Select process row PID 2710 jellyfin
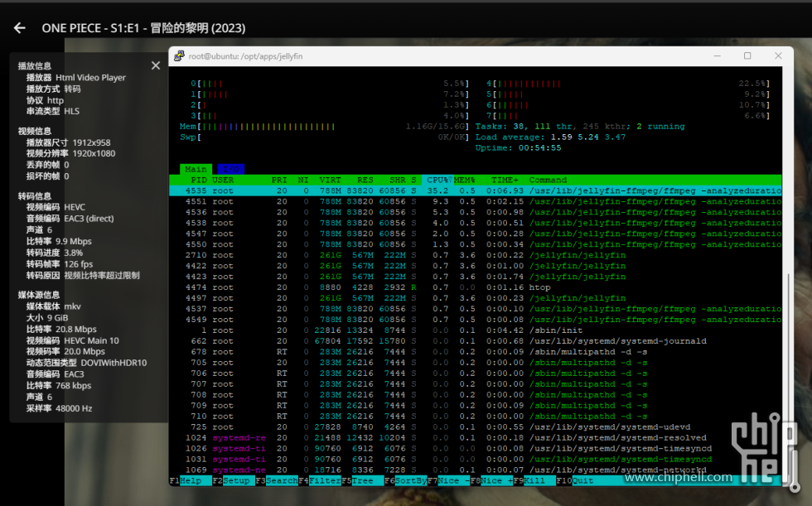The width and height of the screenshot is (812, 506). [x=476, y=255]
